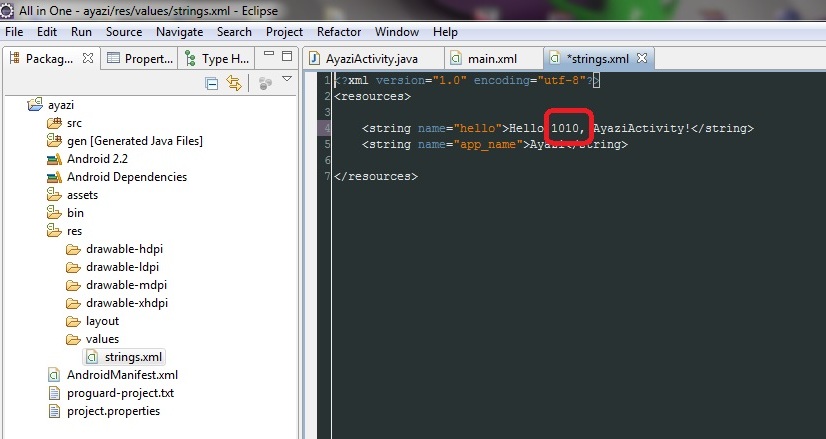Open the Package Explorer view menu arrow

287,79
